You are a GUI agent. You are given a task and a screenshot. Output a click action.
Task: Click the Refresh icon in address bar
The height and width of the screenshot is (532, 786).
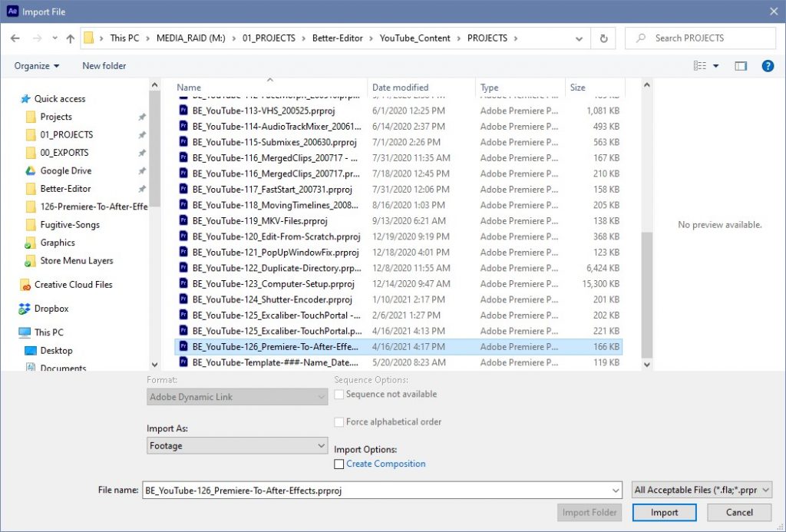(603, 38)
